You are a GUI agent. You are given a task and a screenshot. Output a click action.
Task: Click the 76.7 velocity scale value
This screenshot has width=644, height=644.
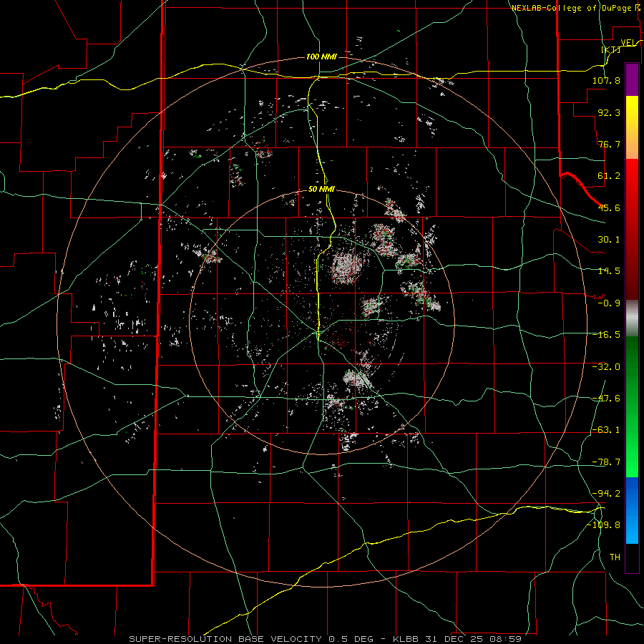point(609,144)
